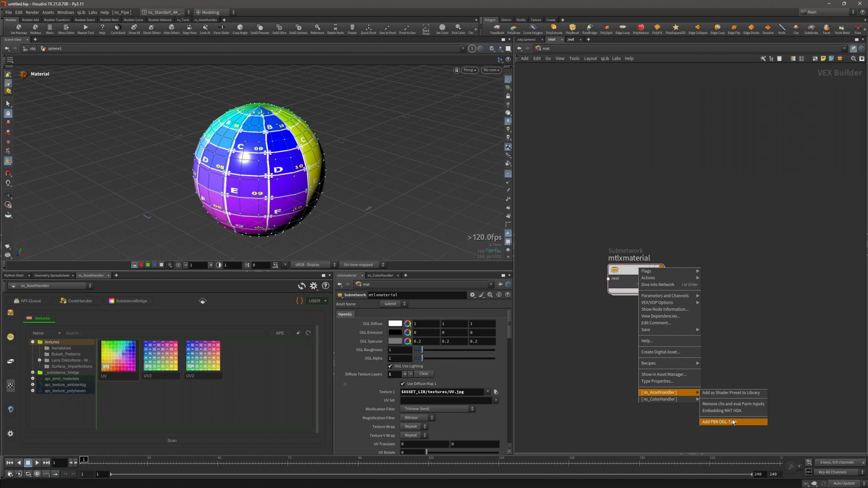Select the Edge Loop shelf tool
The height and width of the screenshot is (488, 868).
[x=623, y=29]
